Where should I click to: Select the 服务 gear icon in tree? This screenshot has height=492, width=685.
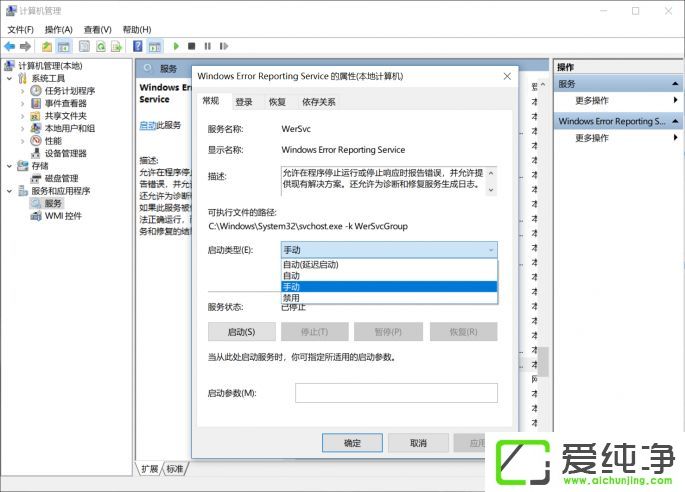(x=36, y=203)
